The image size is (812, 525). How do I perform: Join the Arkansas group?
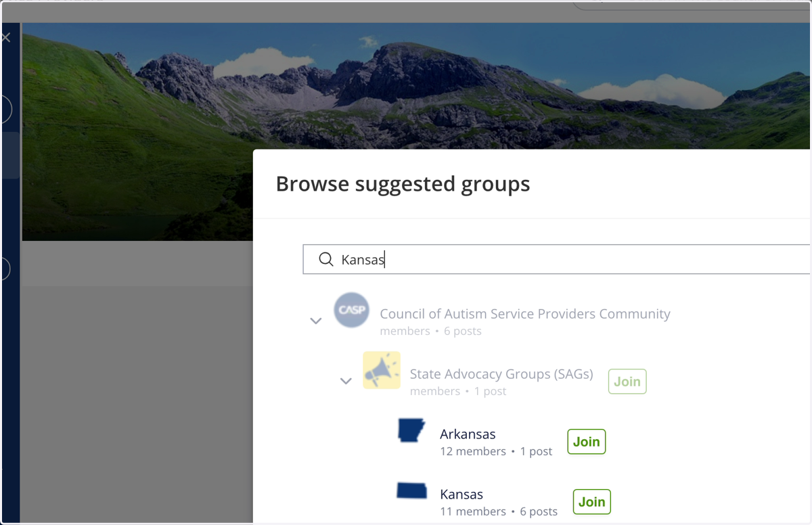586,442
